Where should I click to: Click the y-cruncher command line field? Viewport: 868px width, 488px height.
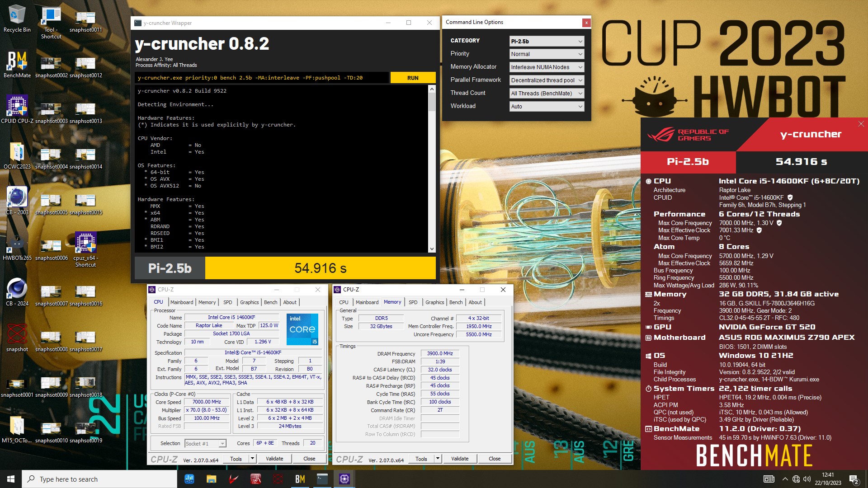262,78
